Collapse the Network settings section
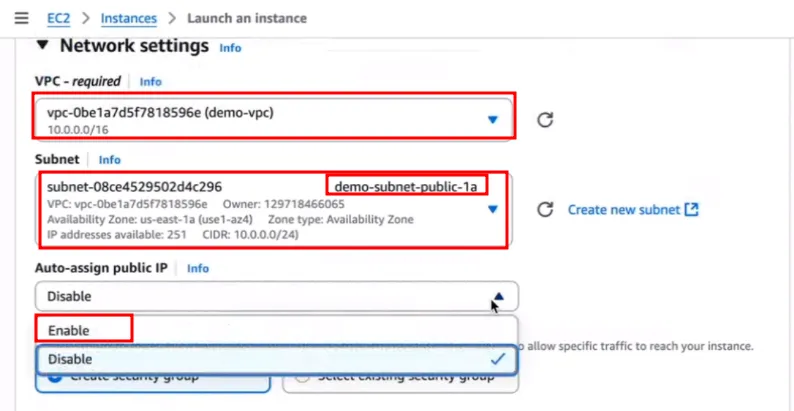Image resolution: width=794 pixels, height=411 pixels. tap(43, 46)
